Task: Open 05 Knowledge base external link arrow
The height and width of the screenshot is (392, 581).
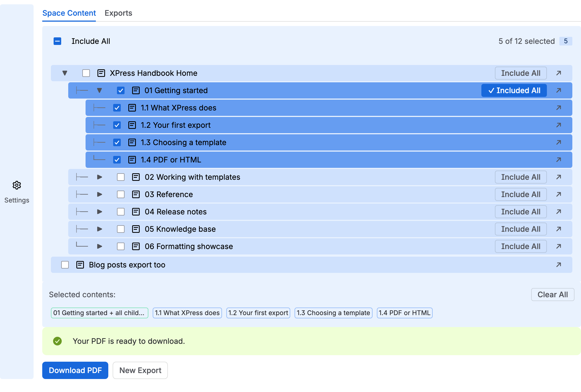Action: coord(559,229)
